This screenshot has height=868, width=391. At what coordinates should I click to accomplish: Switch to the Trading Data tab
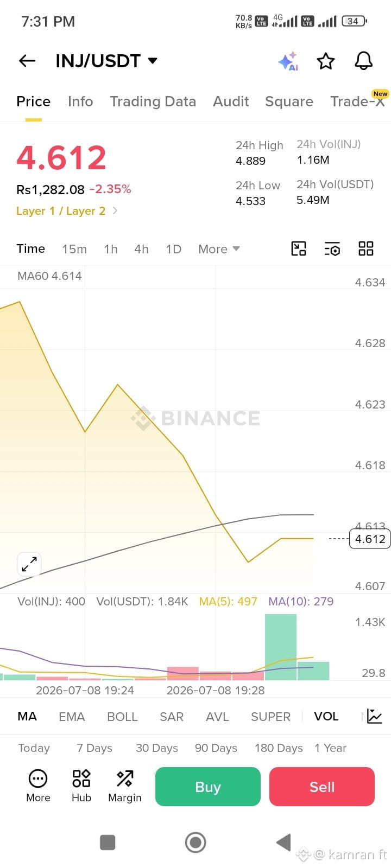click(153, 101)
